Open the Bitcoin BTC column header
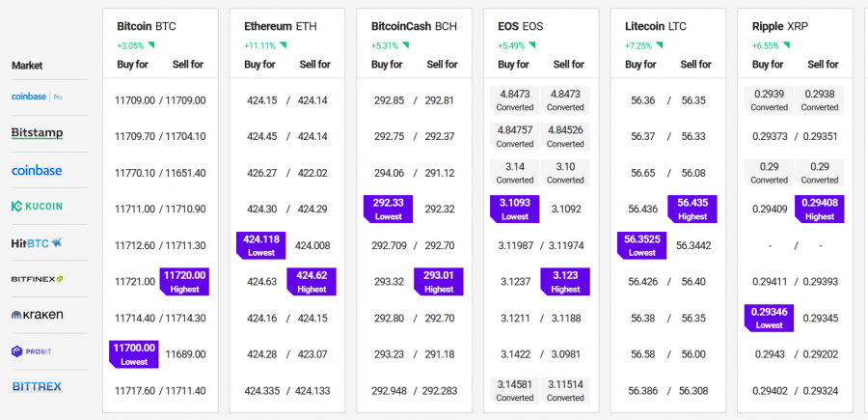Viewport: 868px width, 420px height. click(147, 26)
